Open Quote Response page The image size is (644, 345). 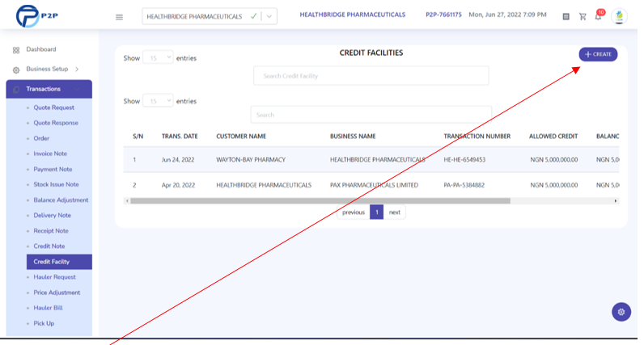click(x=56, y=123)
